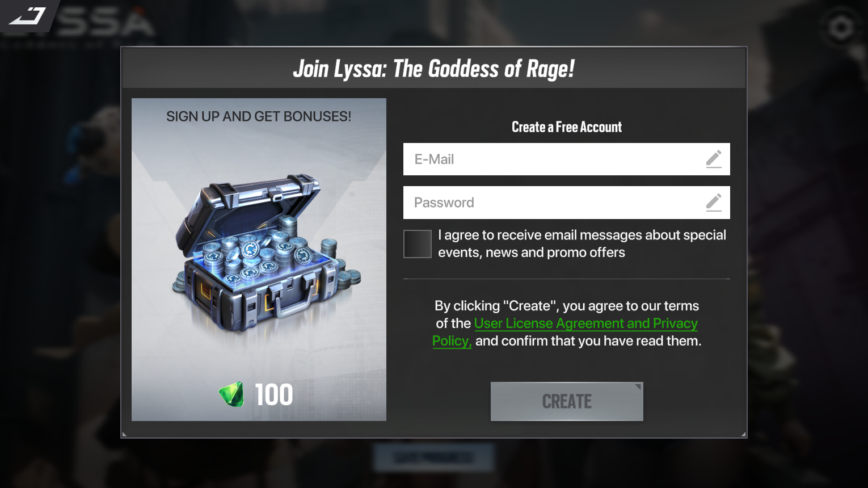Open User License Agreement and Privacy link

[x=565, y=332]
